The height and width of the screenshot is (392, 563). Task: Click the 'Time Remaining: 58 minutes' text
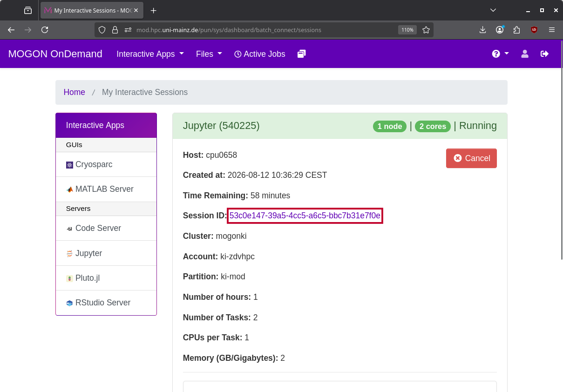pos(237,196)
